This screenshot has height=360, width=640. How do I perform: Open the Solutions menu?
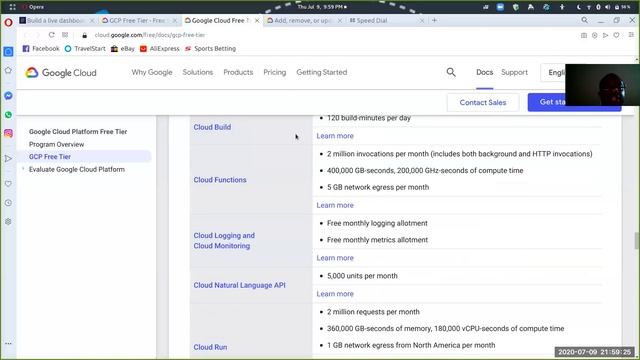[x=198, y=72]
